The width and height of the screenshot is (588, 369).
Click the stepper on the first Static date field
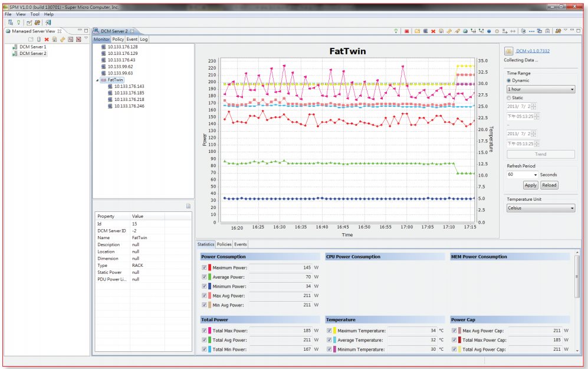(534, 107)
